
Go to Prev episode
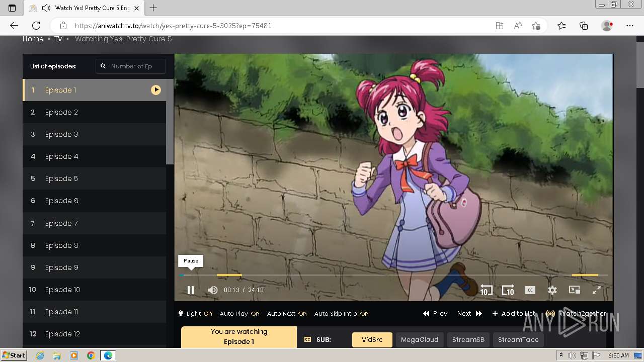pos(435,314)
